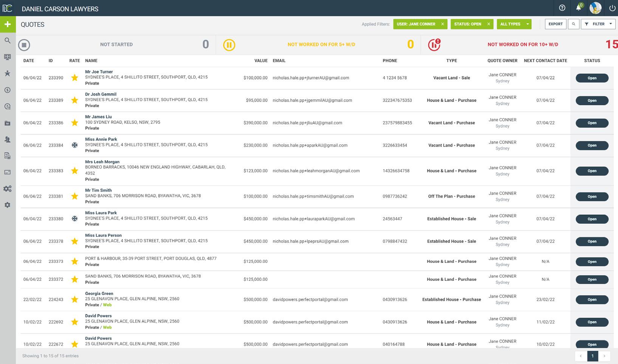The image size is (618, 364).
Task: Sort by the Value column header
Action: tap(261, 60)
